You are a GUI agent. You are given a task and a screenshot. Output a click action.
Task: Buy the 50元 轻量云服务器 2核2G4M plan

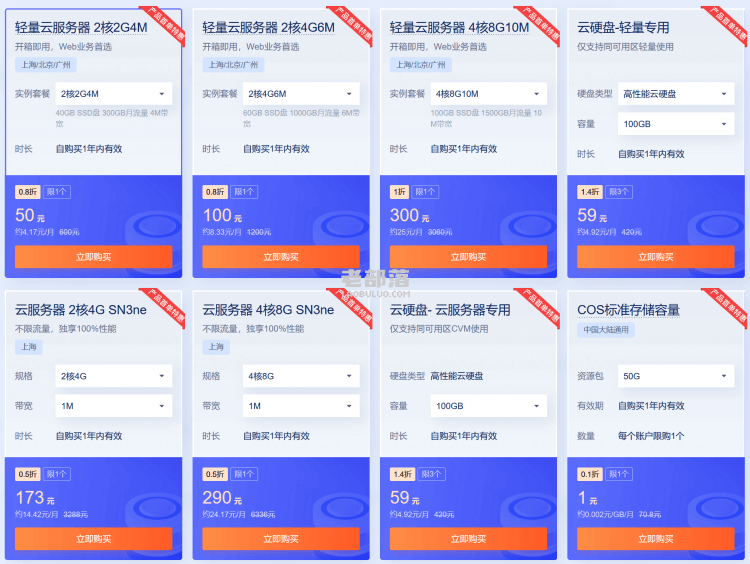(x=93, y=257)
